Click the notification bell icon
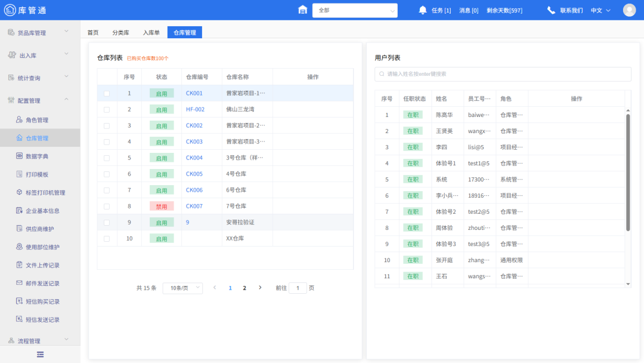The height and width of the screenshot is (363, 644). tap(423, 10)
